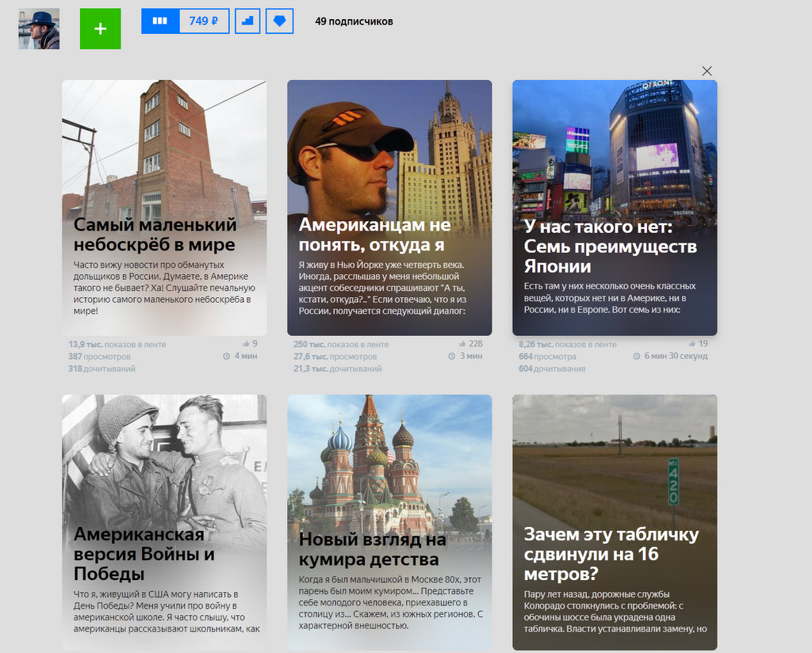Click the thumbs-up icon showing 9 likes
This screenshot has width=812, height=653.
coord(244,344)
